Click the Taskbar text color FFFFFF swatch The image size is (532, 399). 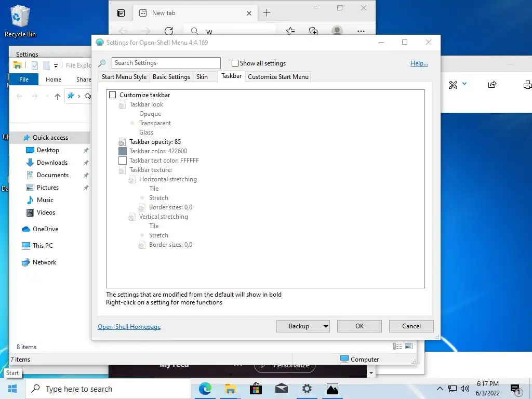[123, 161]
